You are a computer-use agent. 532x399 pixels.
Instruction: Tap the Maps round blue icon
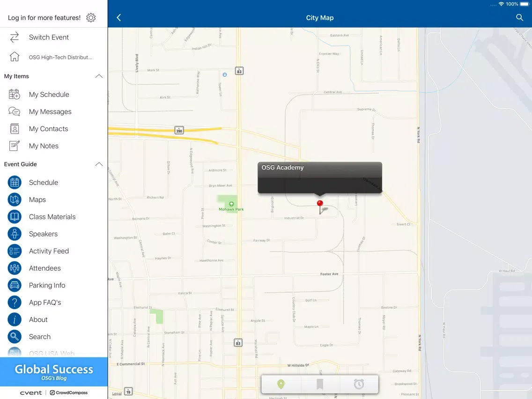[14, 199]
